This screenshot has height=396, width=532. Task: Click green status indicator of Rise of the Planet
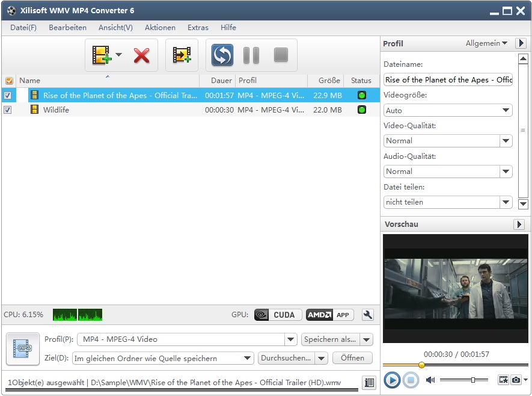point(362,95)
